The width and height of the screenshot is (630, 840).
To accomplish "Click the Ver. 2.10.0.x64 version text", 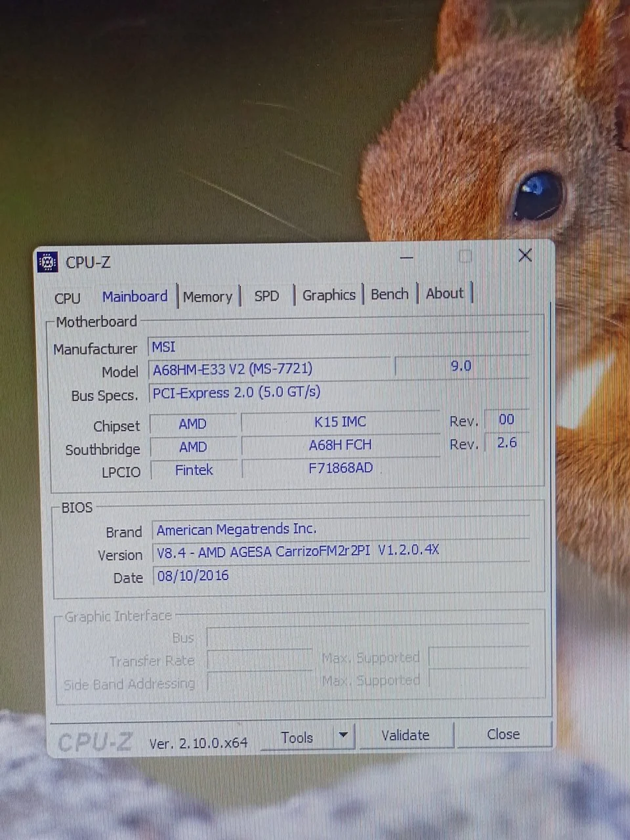I will coord(198,743).
